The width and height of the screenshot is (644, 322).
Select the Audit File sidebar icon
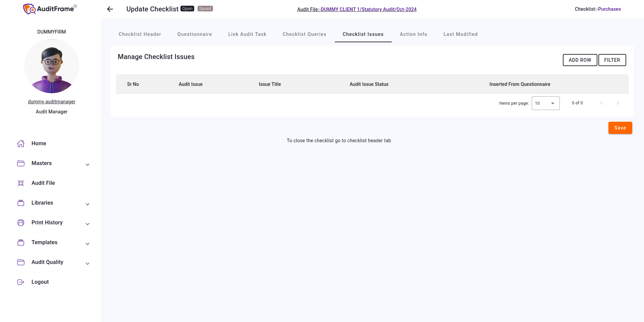coord(20,183)
